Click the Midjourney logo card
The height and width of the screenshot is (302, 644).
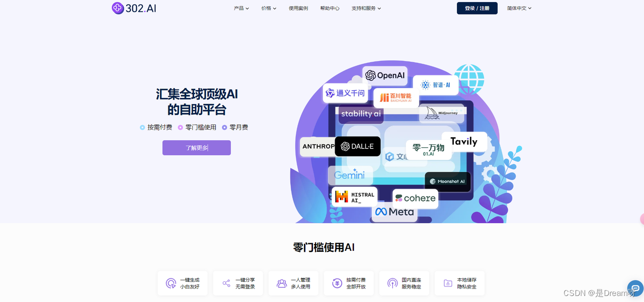tap(442, 114)
